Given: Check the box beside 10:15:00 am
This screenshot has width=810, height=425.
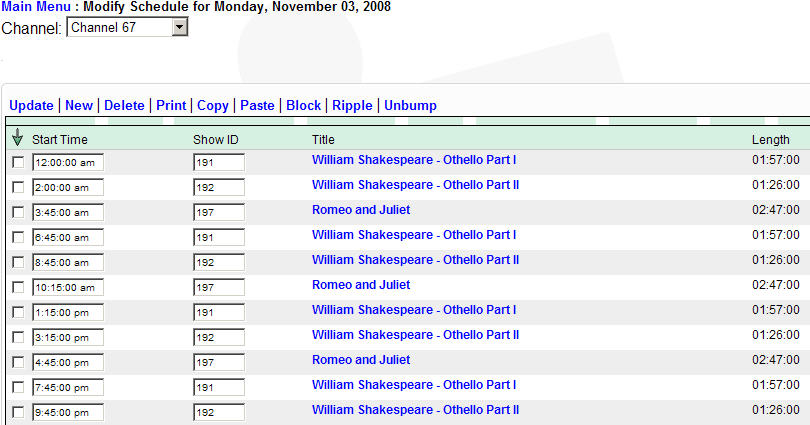Looking at the screenshot, I should (x=18, y=286).
